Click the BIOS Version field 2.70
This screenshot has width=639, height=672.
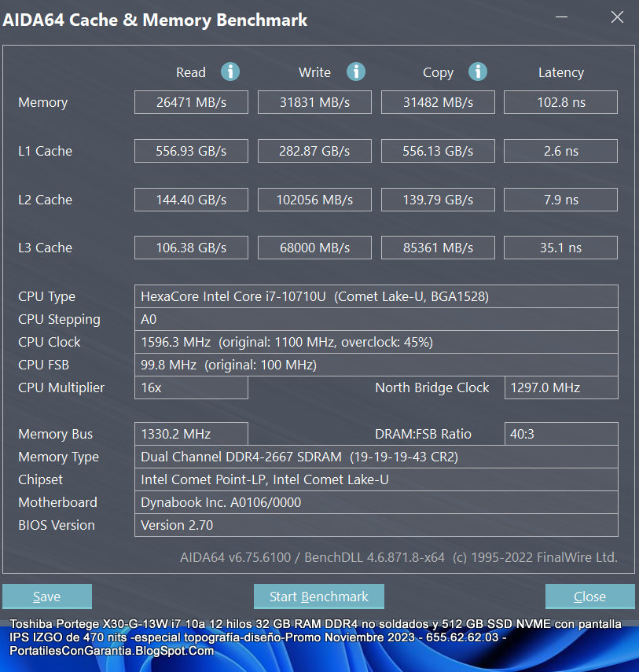coord(376,525)
